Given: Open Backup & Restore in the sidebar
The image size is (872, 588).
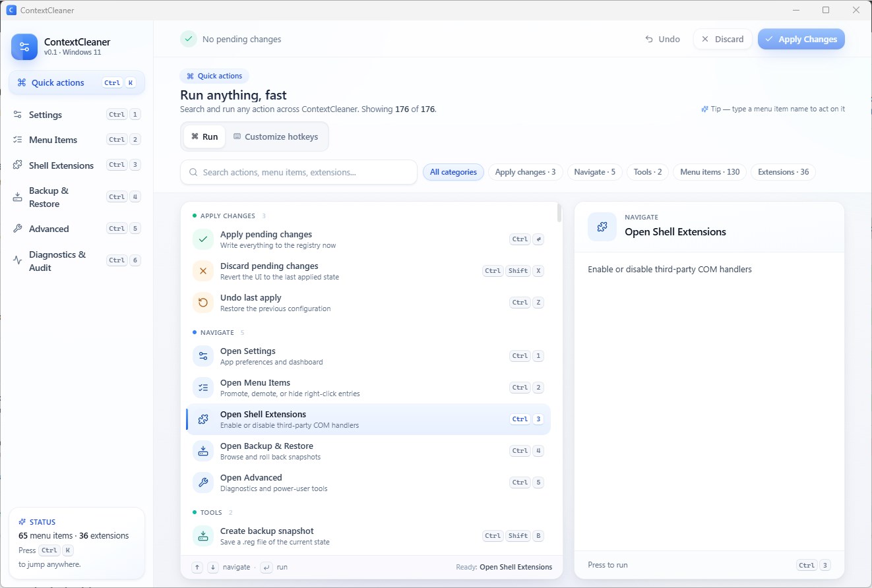Looking at the screenshot, I should pyautogui.click(x=77, y=197).
